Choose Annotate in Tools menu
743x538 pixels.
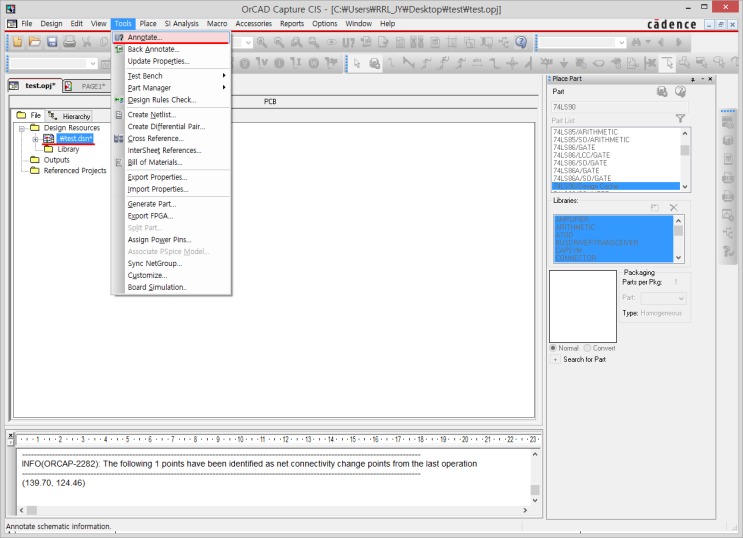point(171,37)
